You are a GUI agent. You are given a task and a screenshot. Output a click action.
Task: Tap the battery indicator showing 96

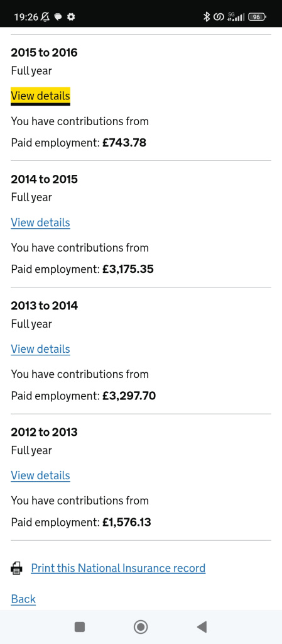[257, 17]
